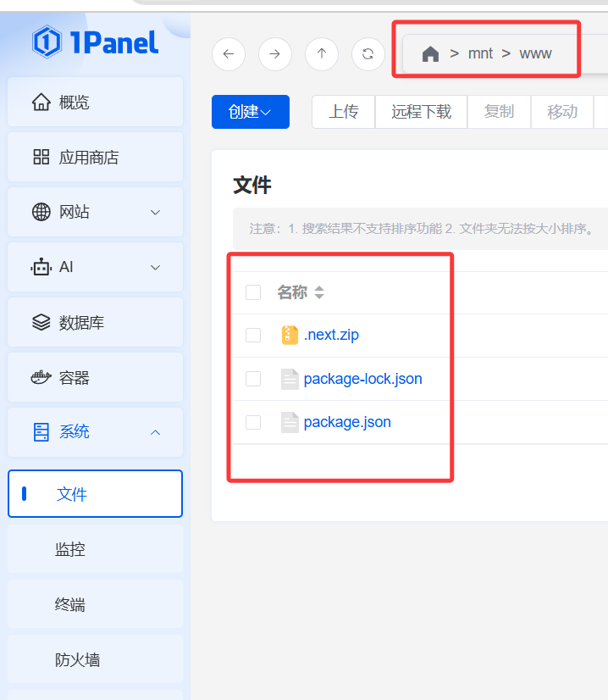
Task: Refresh the file list
Action: pyautogui.click(x=368, y=54)
